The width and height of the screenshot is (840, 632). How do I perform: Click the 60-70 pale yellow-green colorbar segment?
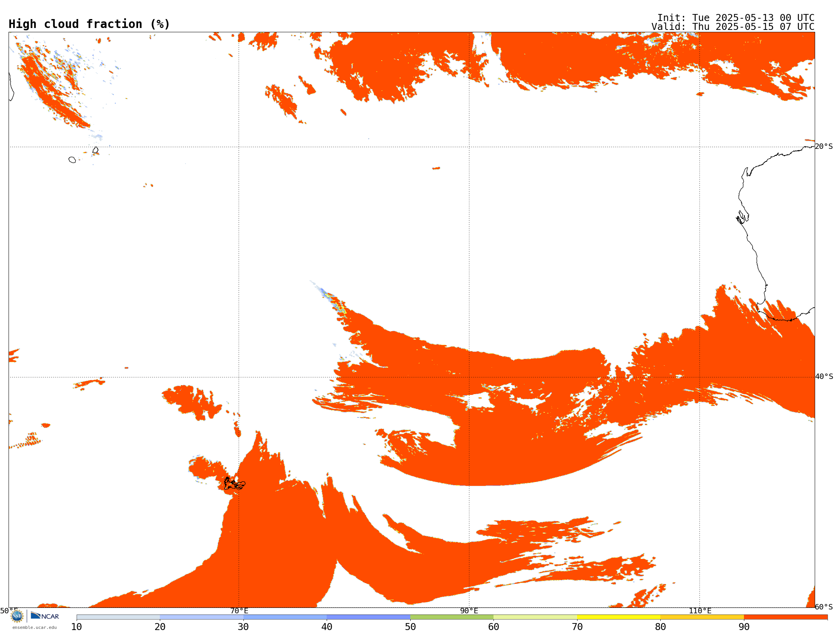click(x=535, y=617)
